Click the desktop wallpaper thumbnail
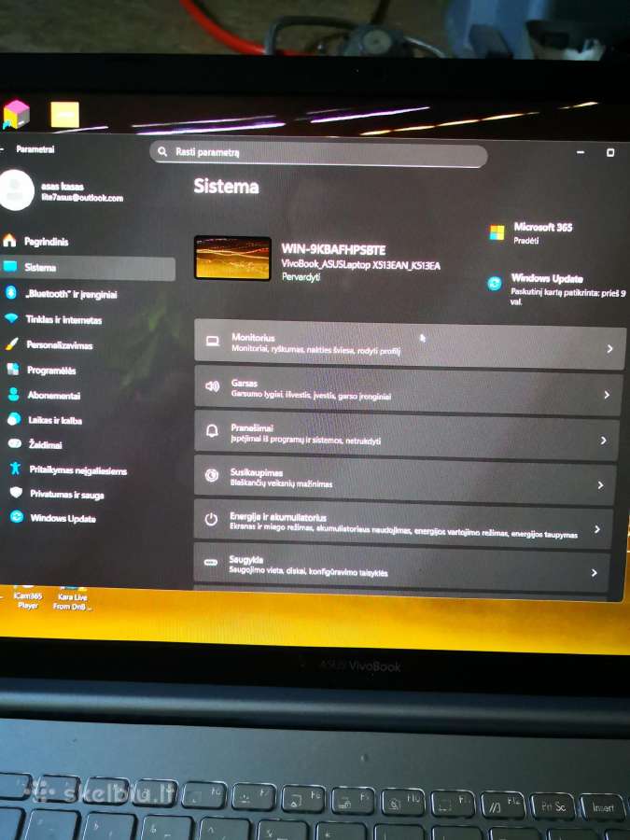The width and height of the screenshot is (630, 840). 232,258
